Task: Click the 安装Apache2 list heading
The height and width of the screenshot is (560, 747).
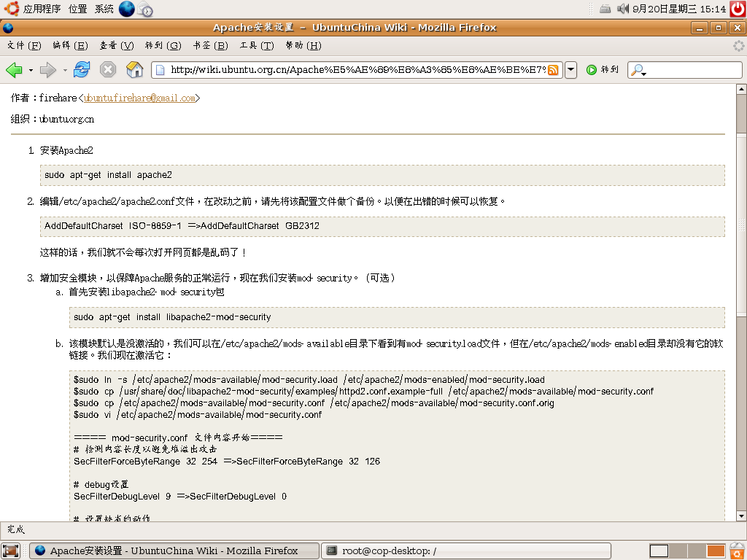Action: 66,151
